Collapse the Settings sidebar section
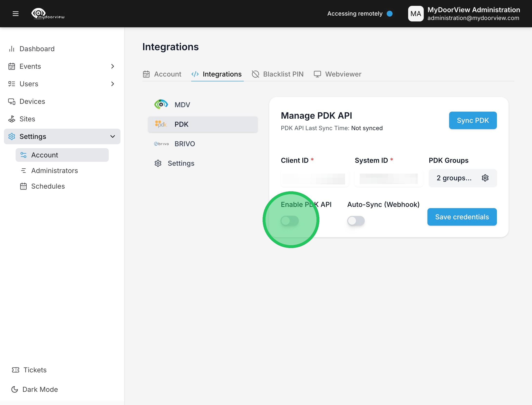 click(x=112, y=136)
